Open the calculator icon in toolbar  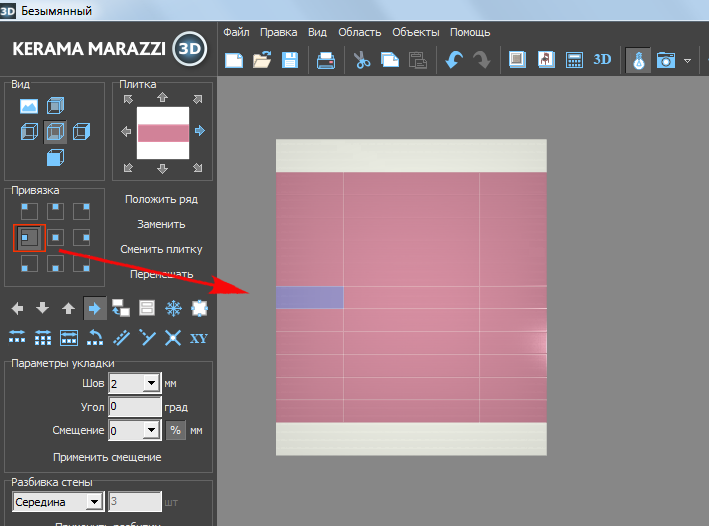(574, 60)
